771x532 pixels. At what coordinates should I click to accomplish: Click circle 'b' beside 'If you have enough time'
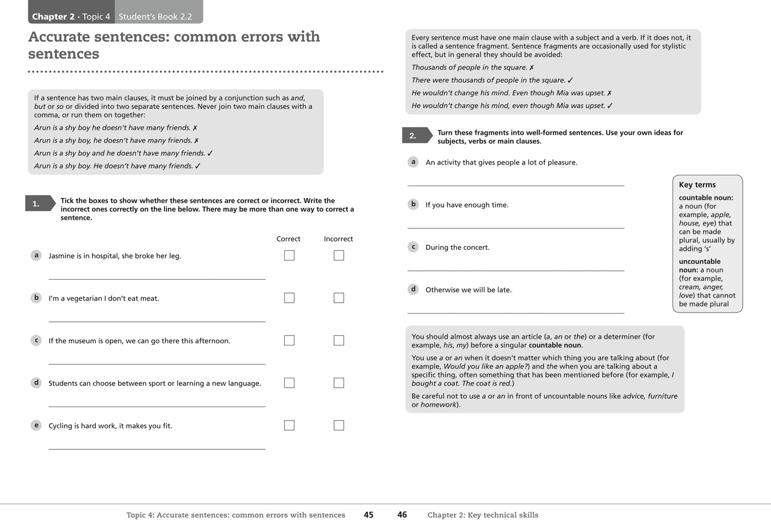coord(413,205)
